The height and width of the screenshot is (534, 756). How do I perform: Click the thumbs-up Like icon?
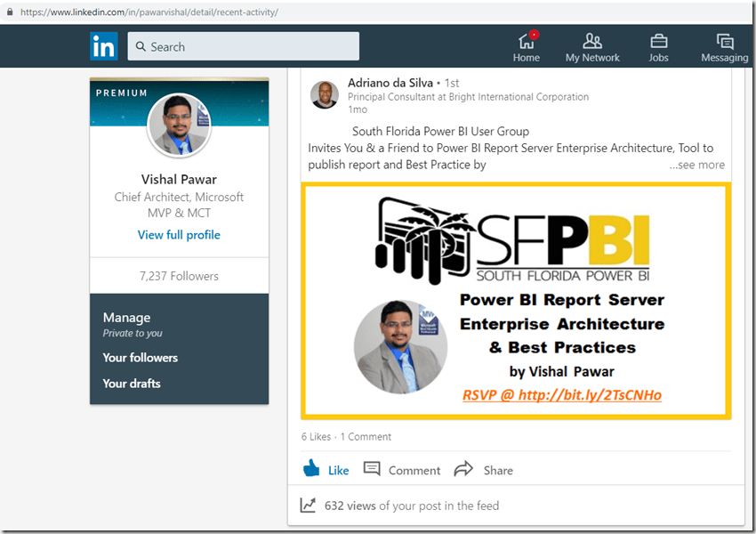tap(311, 469)
